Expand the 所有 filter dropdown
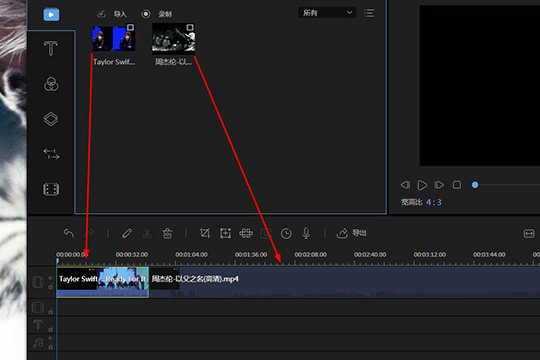Viewport: 540px width, 360px height. pos(326,13)
